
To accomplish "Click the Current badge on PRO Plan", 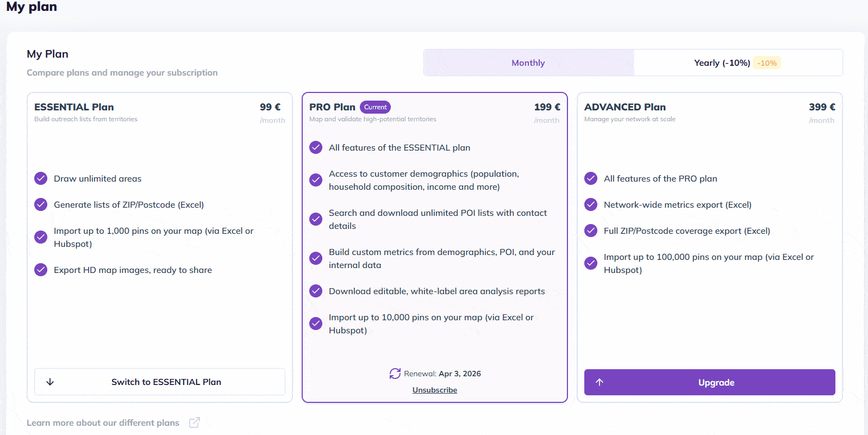I will [375, 107].
